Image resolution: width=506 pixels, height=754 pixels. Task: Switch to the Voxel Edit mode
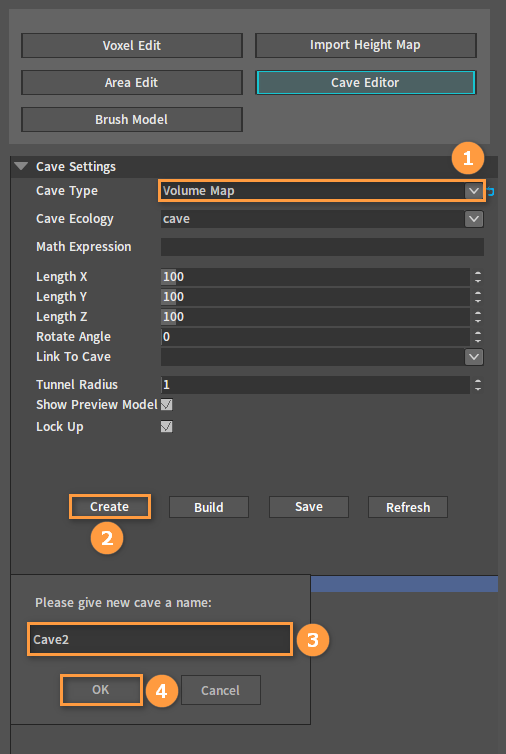[x=132, y=45]
